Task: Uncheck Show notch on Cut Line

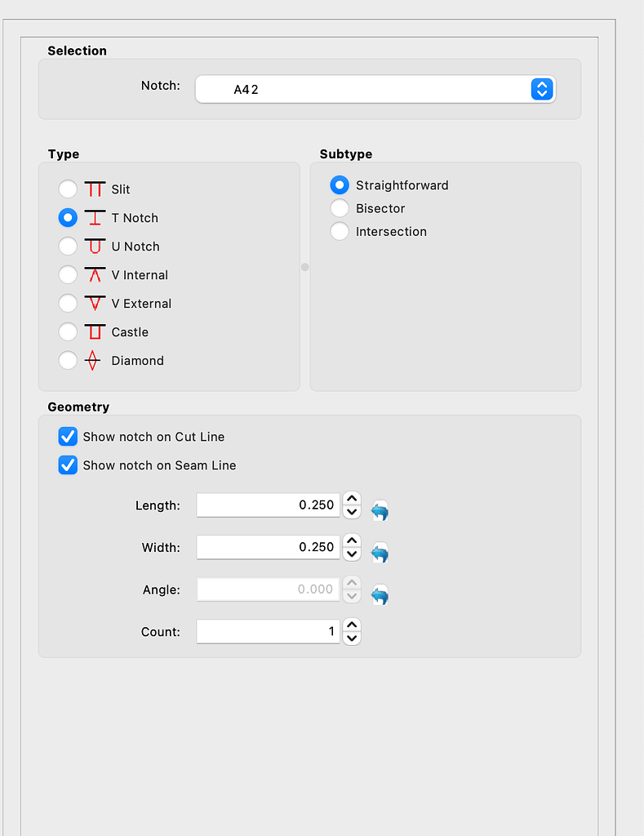Action: (68, 437)
